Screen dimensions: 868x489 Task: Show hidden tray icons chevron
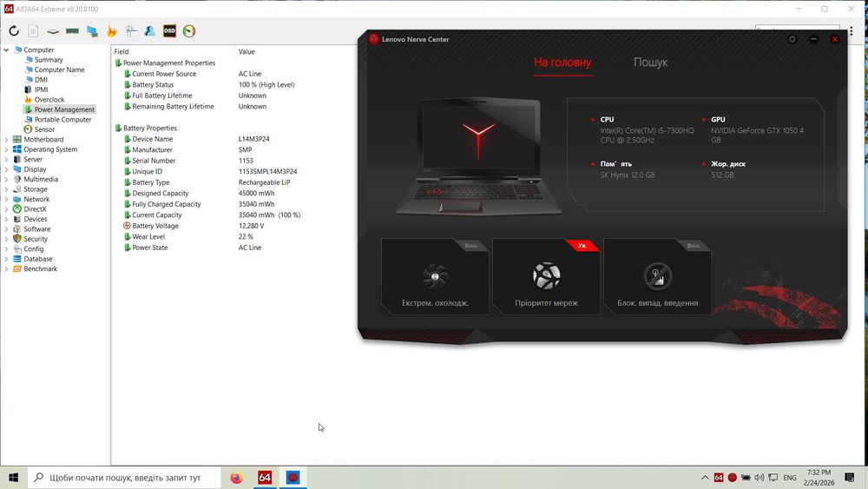click(705, 478)
